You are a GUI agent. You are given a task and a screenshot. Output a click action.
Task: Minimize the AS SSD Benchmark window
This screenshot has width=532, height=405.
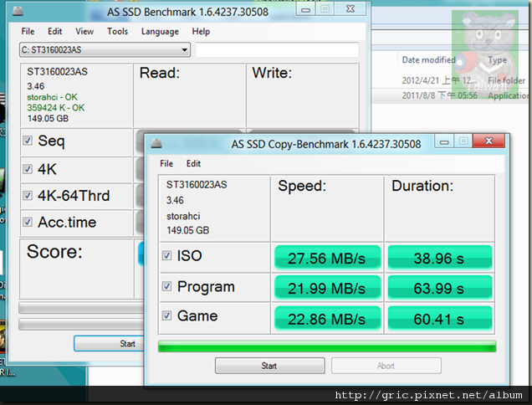click(x=305, y=9)
